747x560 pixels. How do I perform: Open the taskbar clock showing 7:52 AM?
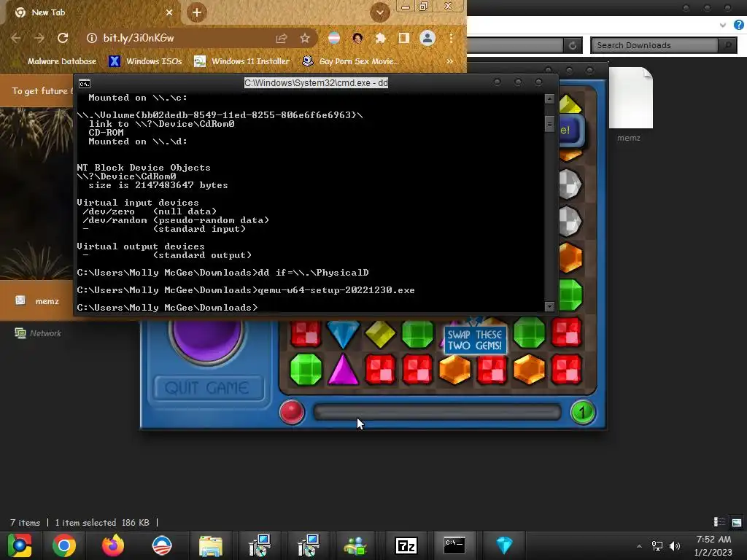(713, 545)
